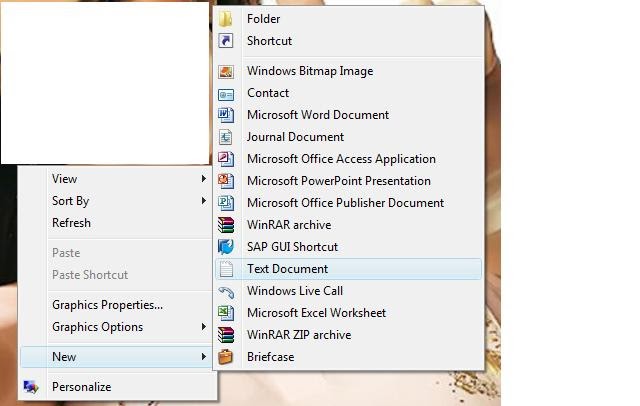
Task: Click the Shortcut icon
Action: 226,41
